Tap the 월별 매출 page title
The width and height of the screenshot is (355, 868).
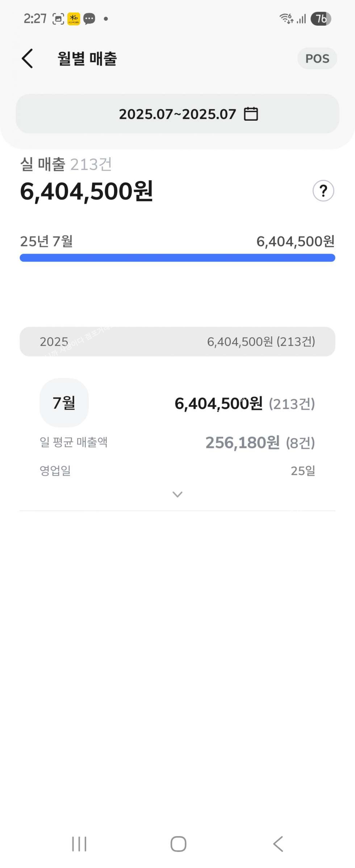(87, 59)
